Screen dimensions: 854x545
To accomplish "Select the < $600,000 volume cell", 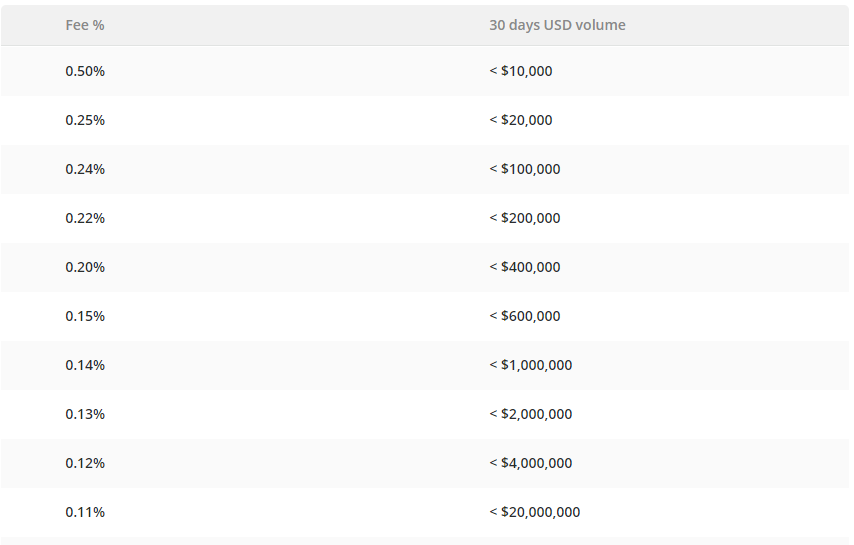I will point(524,316).
